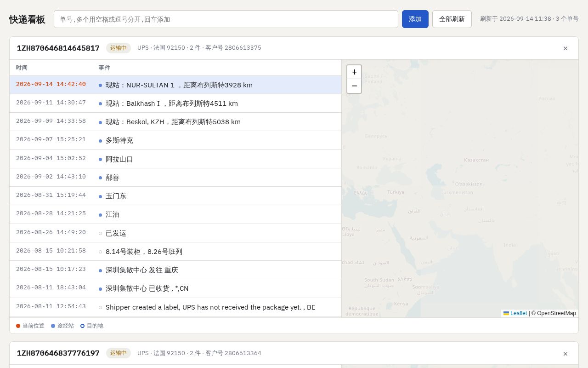Close the 1ZH870646814645817 shipment card

click(x=565, y=48)
